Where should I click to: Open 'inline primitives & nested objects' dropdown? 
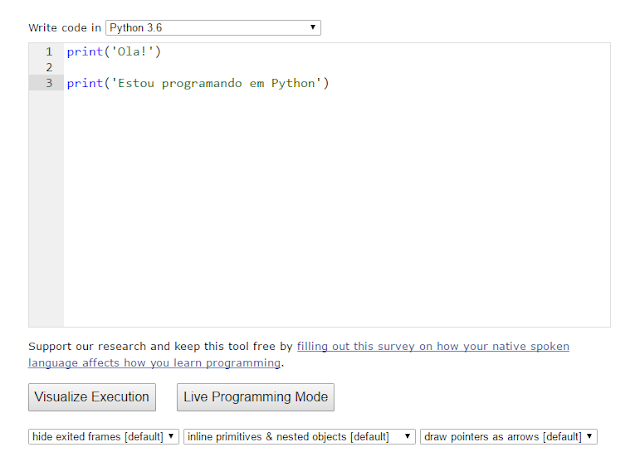tap(299, 436)
